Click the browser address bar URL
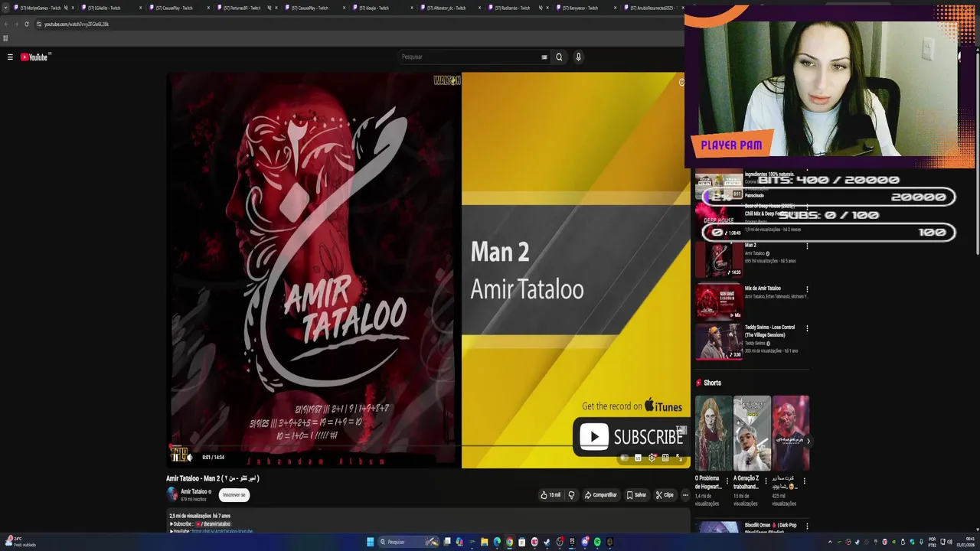Viewport: 980px width, 551px height. point(77,24)
